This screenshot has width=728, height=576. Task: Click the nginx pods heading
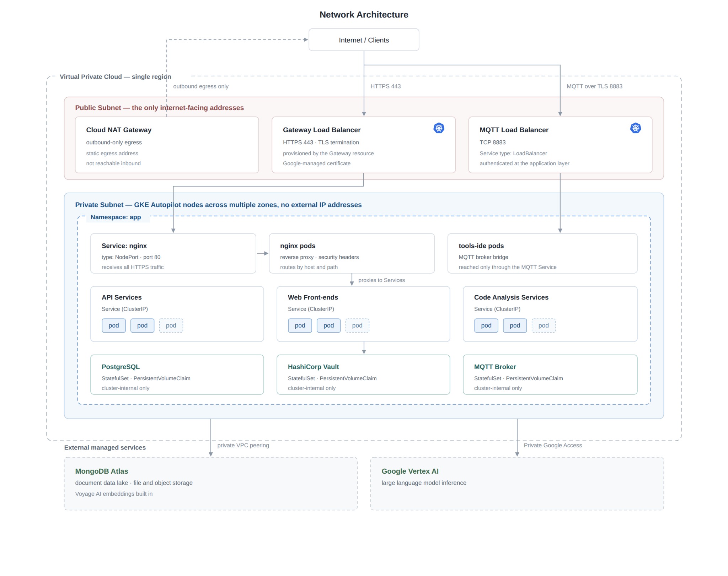coord(298,246)
